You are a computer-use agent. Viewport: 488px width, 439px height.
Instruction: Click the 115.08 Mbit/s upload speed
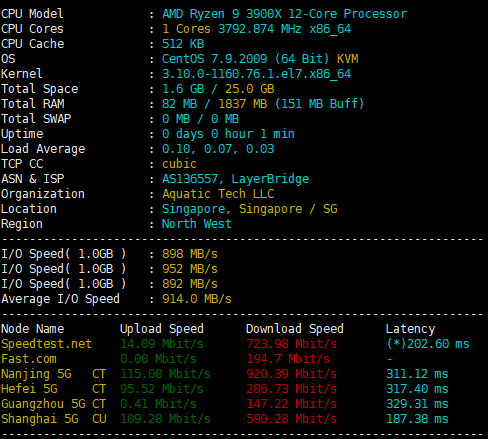(165, 374)
